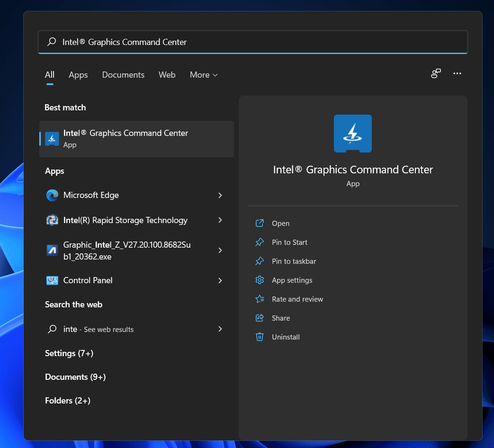Open the More filter dropdown
Viewport: 494px width, 448px height.
tap(204, 75)
